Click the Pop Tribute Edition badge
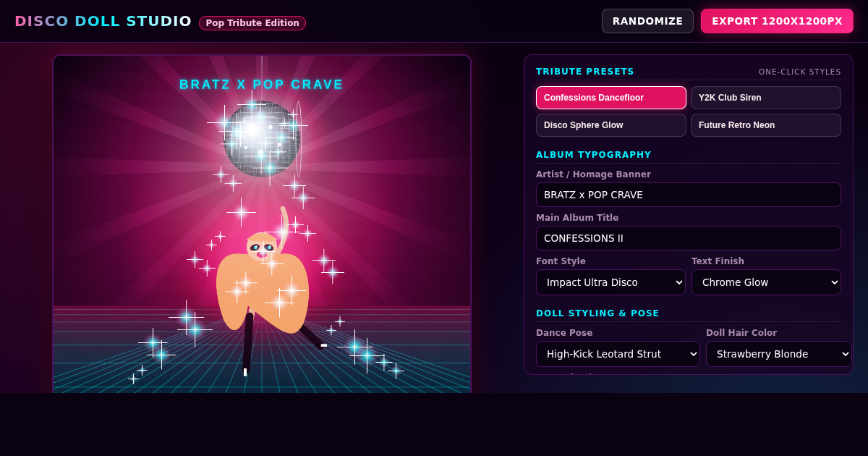The width and height of the screenshot is (868, 456). click(x=252, y=23)
